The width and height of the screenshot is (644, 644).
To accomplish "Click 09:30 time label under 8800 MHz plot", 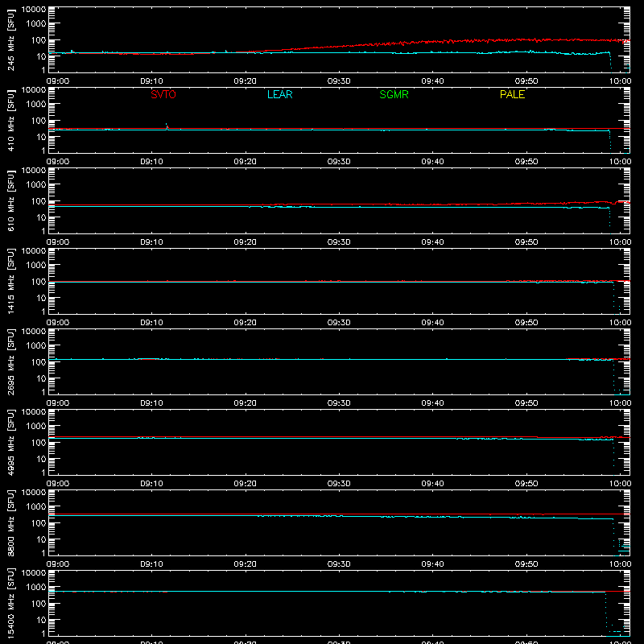I will [339, 564].
